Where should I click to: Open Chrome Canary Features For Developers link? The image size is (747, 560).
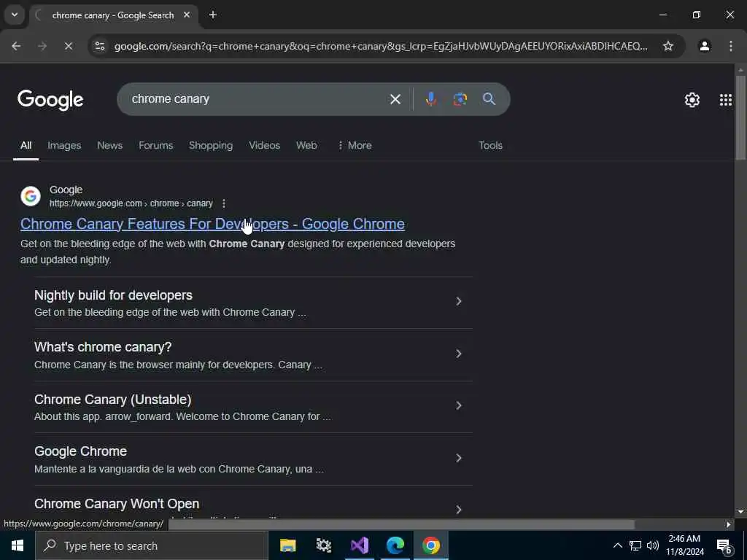(x=212, y=224)
